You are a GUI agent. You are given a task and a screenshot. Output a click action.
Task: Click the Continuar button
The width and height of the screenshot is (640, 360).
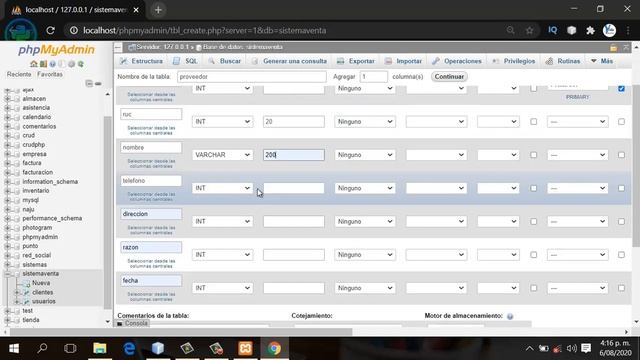[449, 77]
